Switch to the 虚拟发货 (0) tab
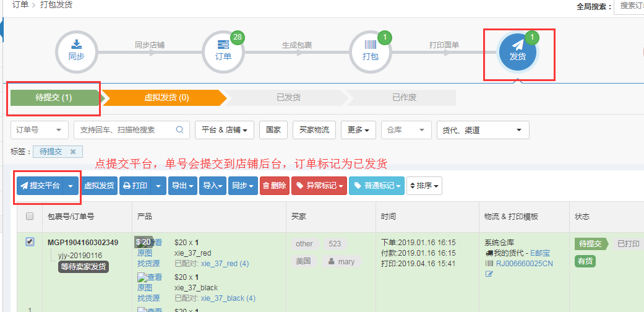This screenshot has height=312, width=644. (x=166, y=98)
